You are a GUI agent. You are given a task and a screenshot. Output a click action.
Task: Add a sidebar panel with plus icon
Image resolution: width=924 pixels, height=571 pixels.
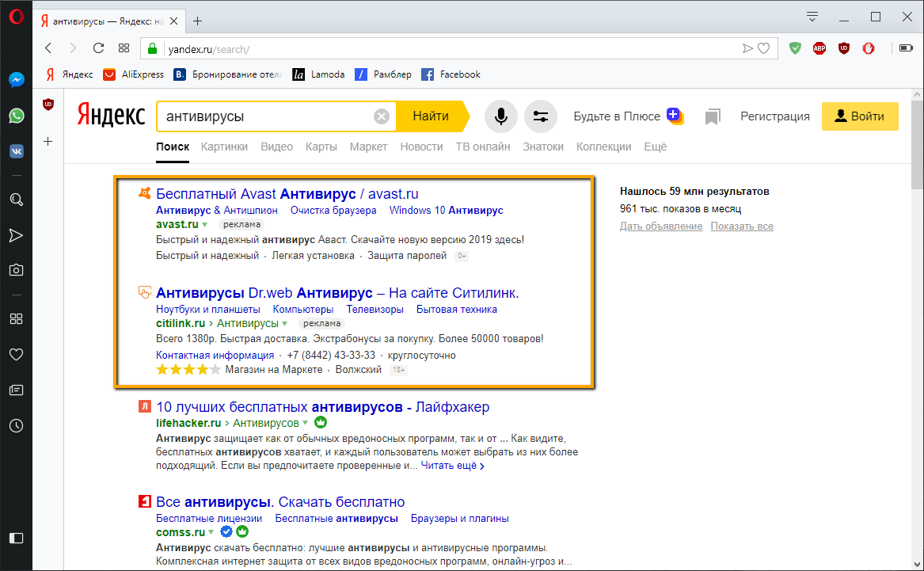(x=48, y=142)
